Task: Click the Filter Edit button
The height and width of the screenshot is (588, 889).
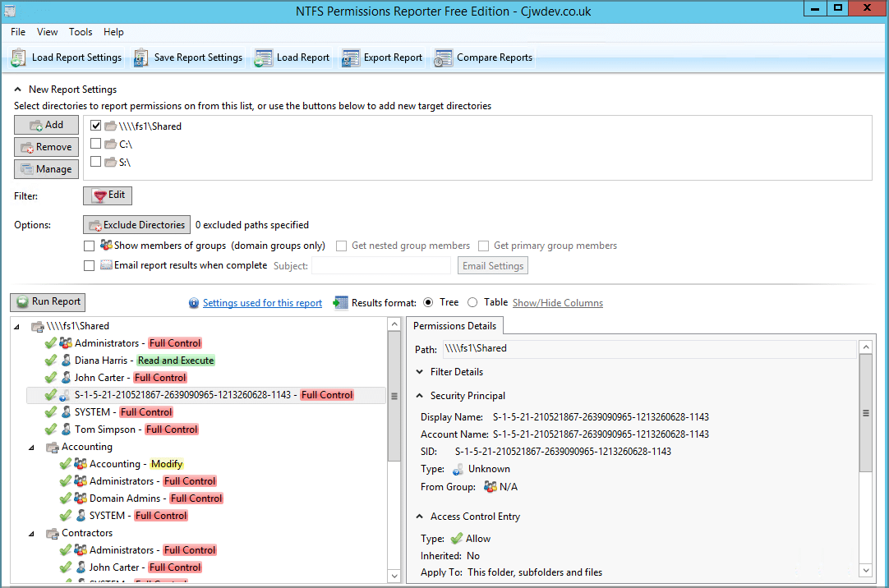Action: 108,195
